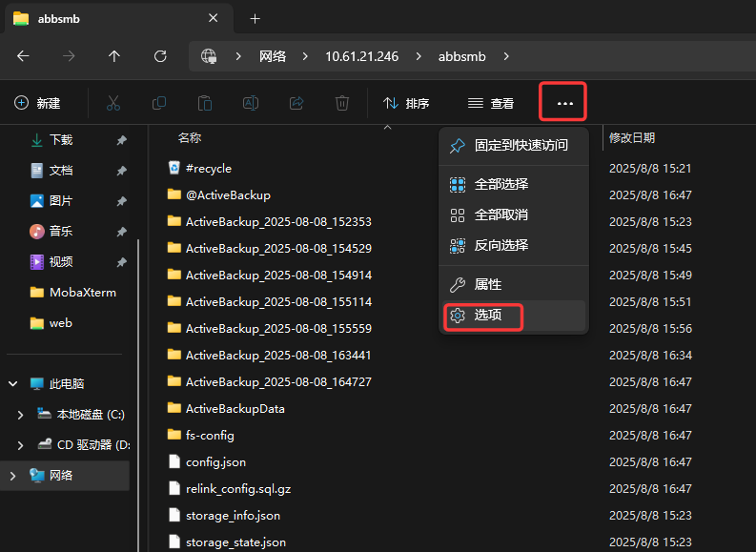Image resolution: width=756 pixels, height=552 pixels.
Task: Click the copy icon in toolbar
Action: point(159,103)
